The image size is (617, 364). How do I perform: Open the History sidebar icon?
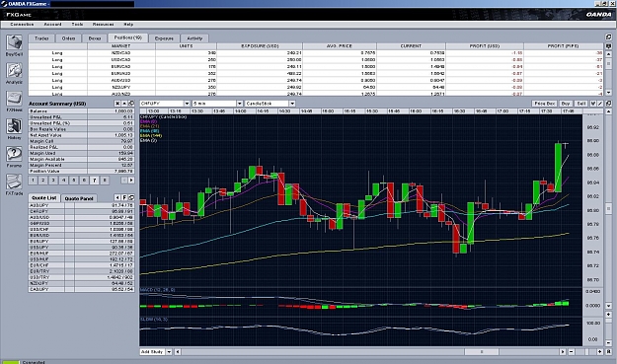(x=14, y=126)
